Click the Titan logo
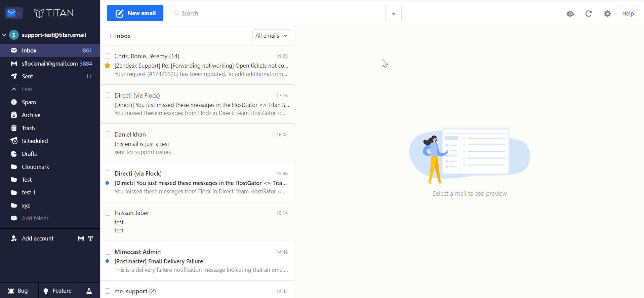The height and width of the screenshot is (298, 644). pyautogui.click(x=54, y=13)
